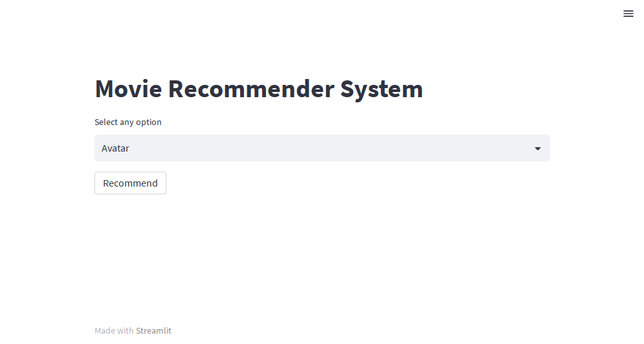Get movie recommendations for Avatar
This screenshot has height=344, width=644.
pos(130,183)
